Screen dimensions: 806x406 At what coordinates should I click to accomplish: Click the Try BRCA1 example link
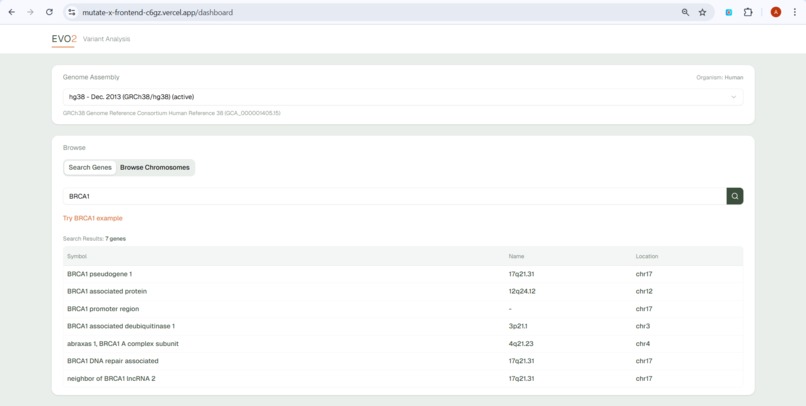coord(93,218)
